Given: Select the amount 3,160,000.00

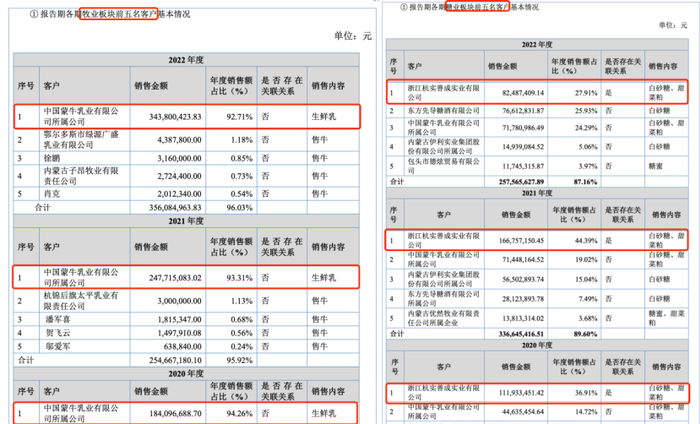Looking at the screenshot, I should 179,158.
